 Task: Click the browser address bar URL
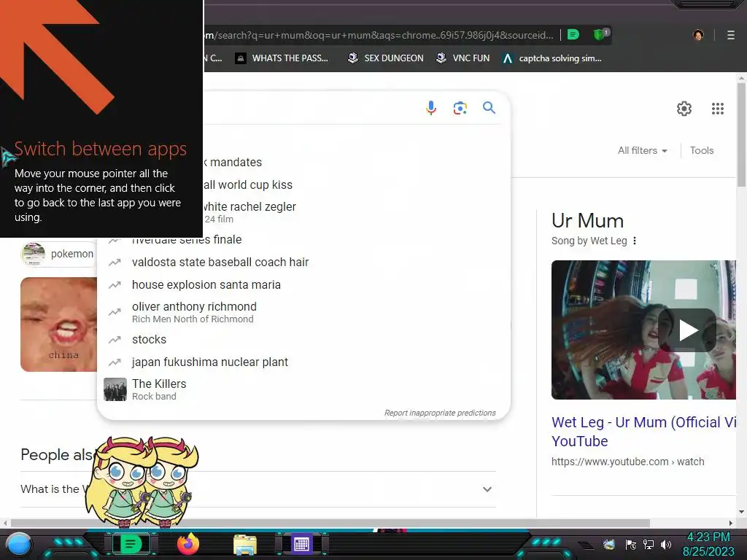pyautogui.click(x=379, y=35)
